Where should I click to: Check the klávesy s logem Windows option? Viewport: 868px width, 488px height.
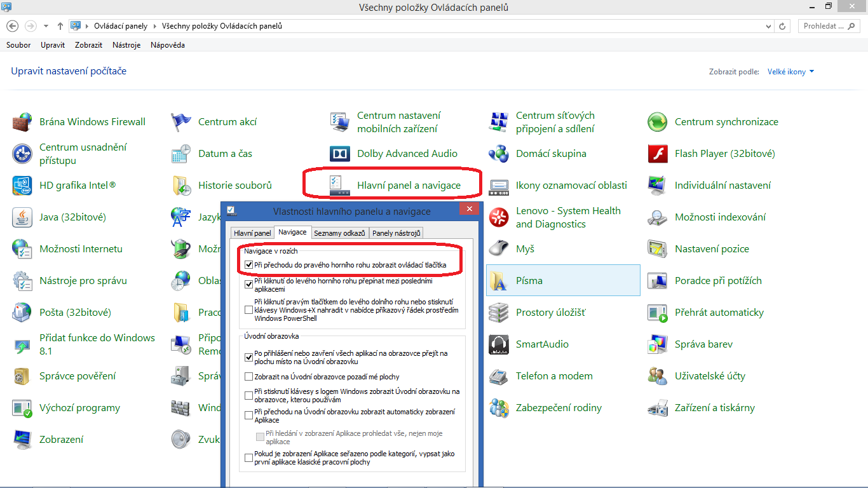(x=248, y=396)
